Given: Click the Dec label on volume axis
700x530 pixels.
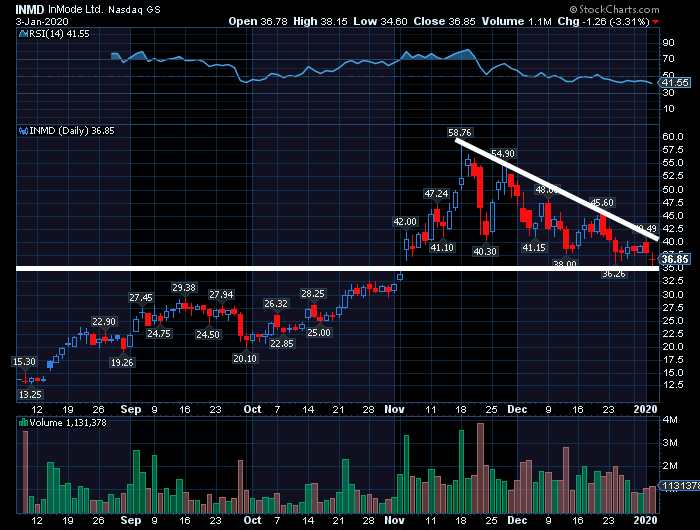Looking at the screenshot, I should click(517, 520).
